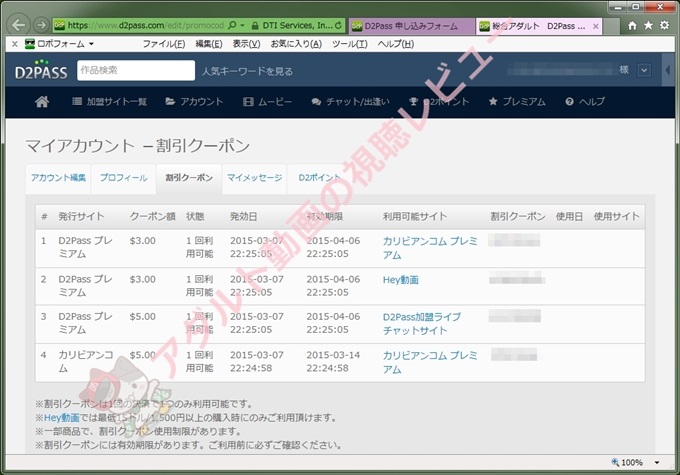Click the 発行サイト column header
The width and height of the screenshot is (680, 475).
[81, 216]
